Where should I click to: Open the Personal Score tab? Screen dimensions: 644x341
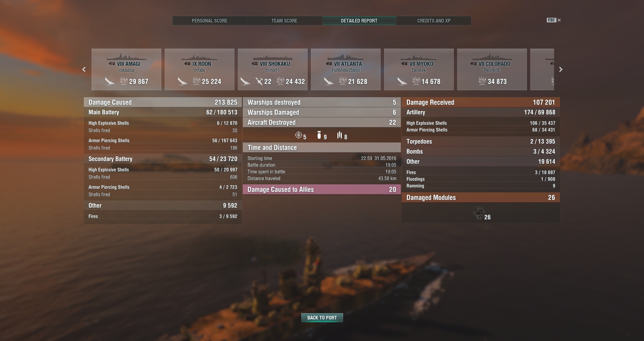tap(210, 20)
